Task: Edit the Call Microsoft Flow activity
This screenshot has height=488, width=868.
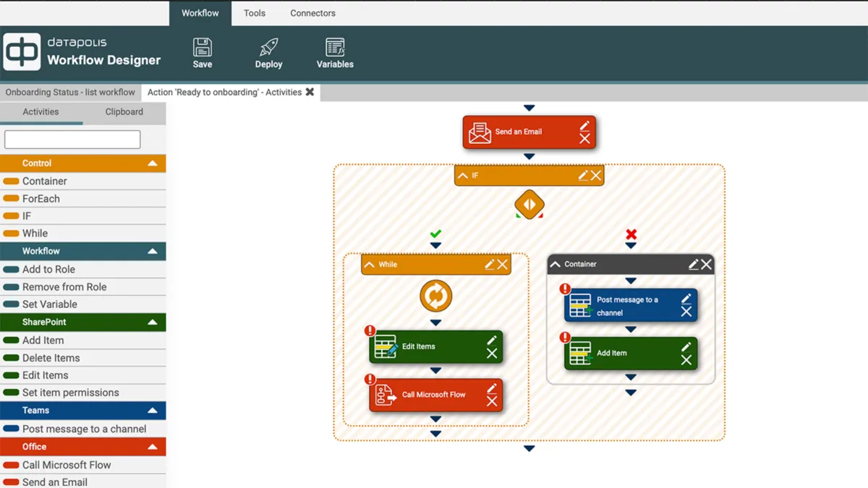Action: click(x=492, y=388)
